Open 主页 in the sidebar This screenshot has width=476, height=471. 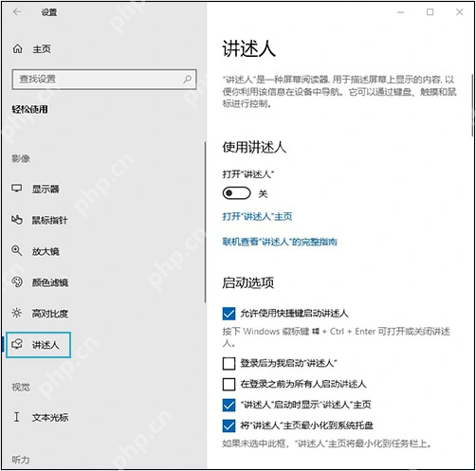(42, 49)
